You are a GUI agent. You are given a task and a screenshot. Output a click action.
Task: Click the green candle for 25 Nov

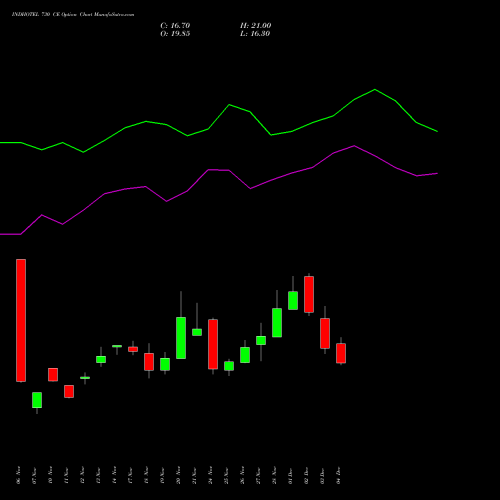point(229,366)
